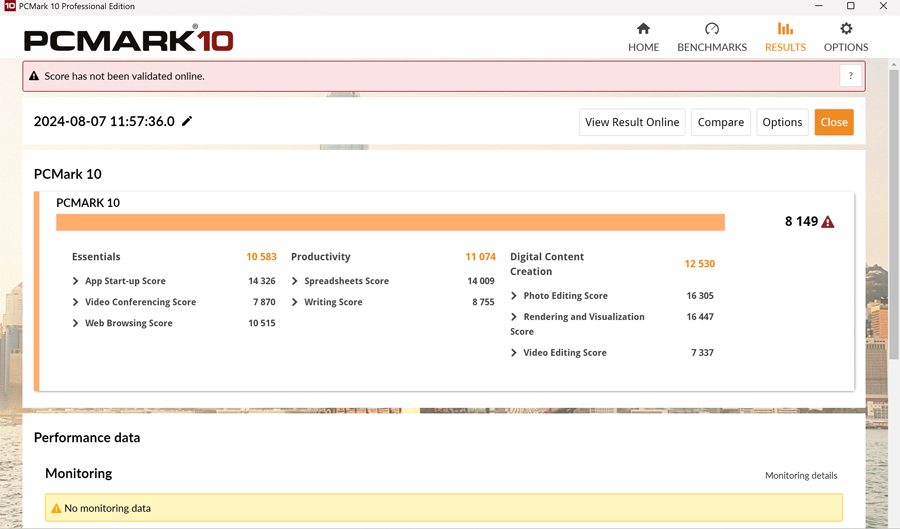Screen dimensions: 900x529
Task: Close the result with orange Close button
Action: click(x=833, y=122)
